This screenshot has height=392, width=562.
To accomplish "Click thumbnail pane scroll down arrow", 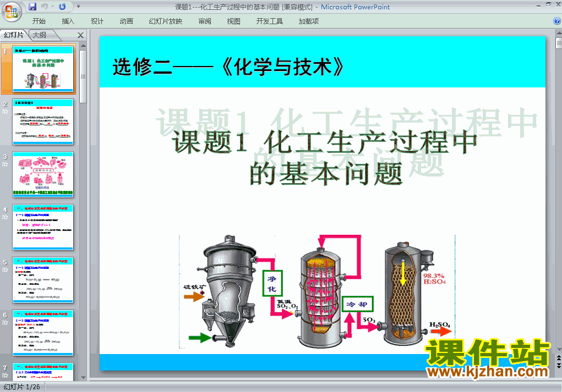I will [83, 377].
